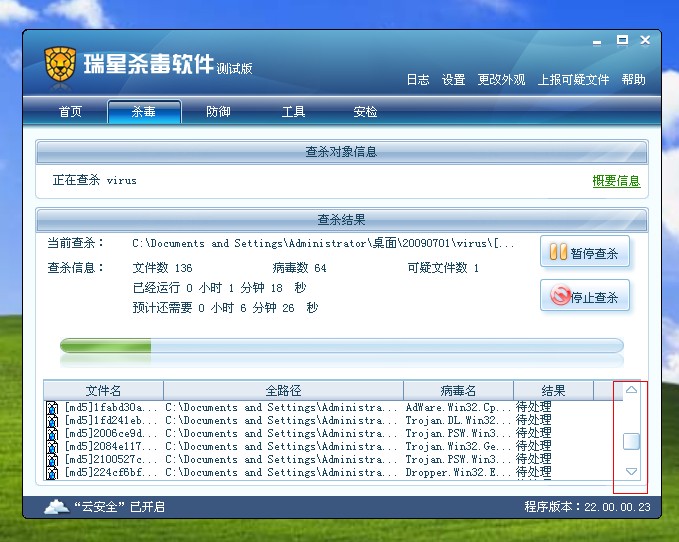This screenshot has height=542, width=679.
Task: Click file icon of [md5]1fabd30a row
Action: 52,408
